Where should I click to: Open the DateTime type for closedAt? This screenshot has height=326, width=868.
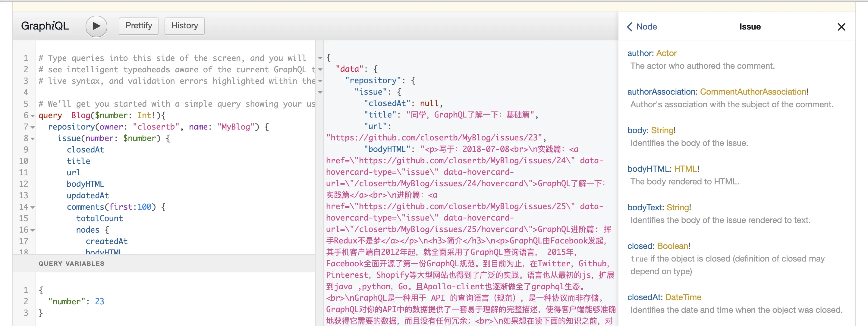pyautogui.click(x=683, y=297)
